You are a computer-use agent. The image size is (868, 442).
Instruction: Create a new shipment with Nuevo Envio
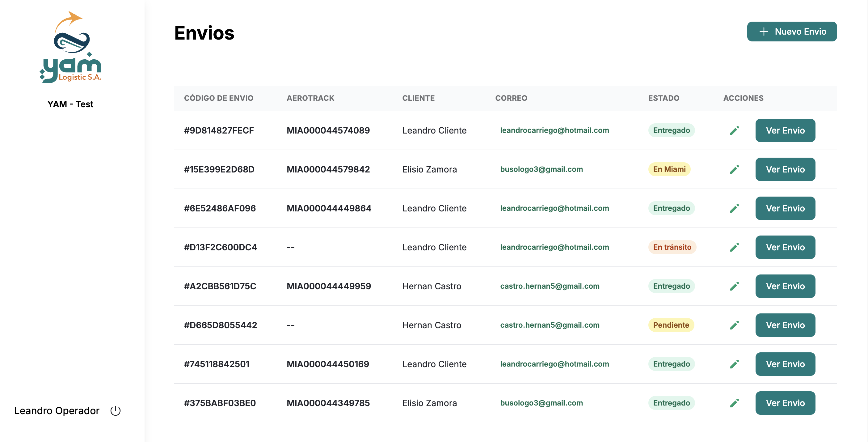(x=791, y=32)
